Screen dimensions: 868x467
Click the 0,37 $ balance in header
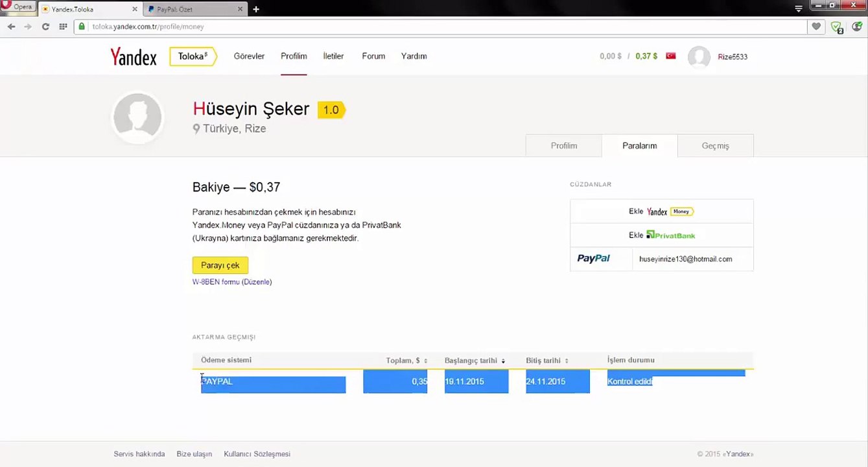pyautogui.click(x=646, y=56)
